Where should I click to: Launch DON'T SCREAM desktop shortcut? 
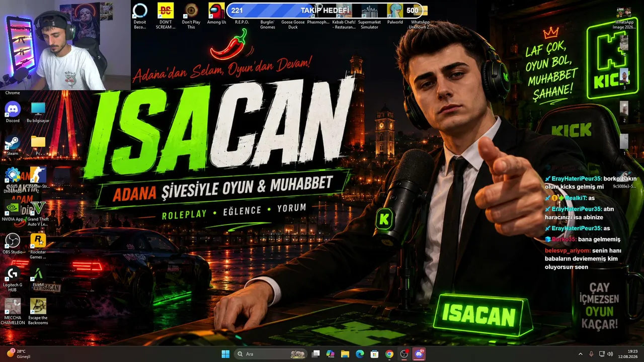click(166, 16)
